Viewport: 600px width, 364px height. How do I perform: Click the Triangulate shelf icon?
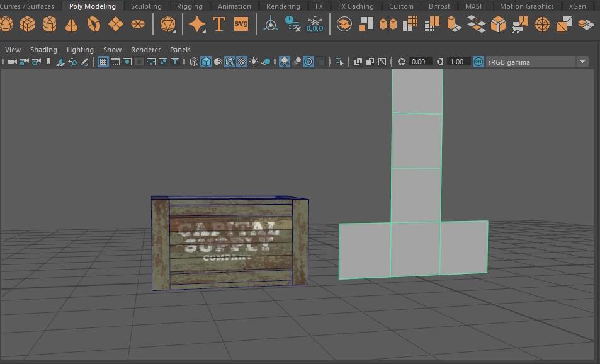pos(564,24)
